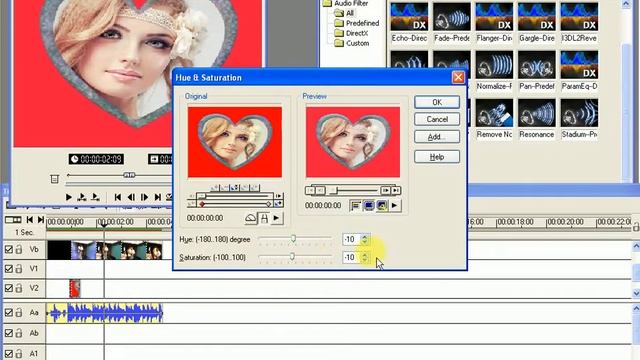
Task: Click the 00:00:02:09 mark-in timecode
Action: [96, 159]
